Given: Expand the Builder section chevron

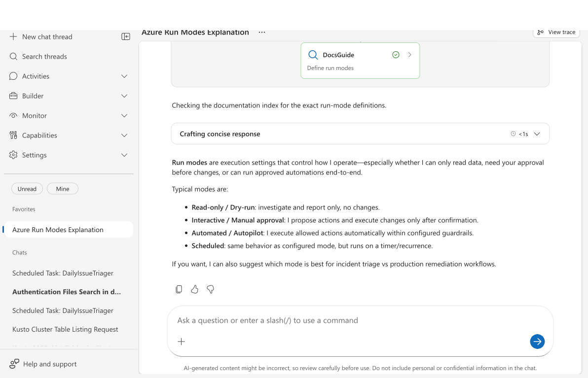Looking at the screenshot, I should [124, 96].
